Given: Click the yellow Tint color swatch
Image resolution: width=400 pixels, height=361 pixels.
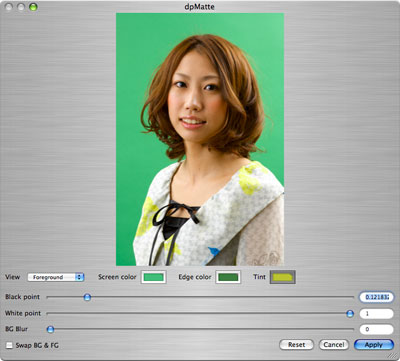Looking at the screenshot, I should pyautogui.click(x=283, y=277).
